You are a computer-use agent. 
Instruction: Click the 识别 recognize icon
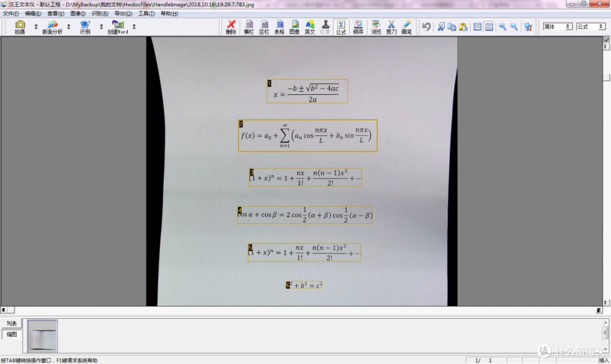(x=85, y=27)
